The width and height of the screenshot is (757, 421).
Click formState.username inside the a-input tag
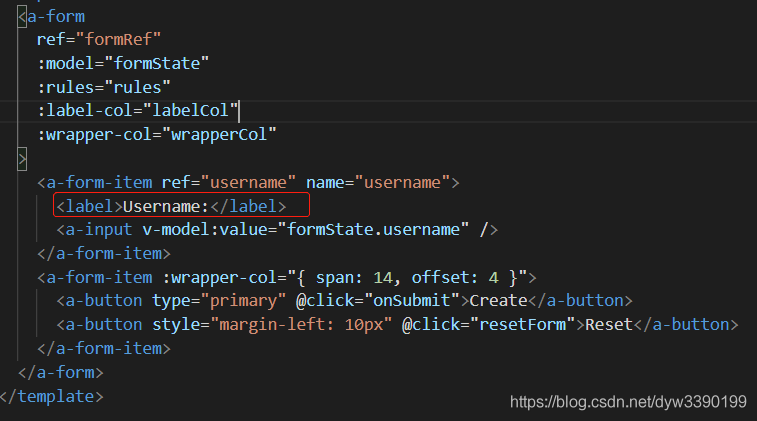coord(373,229)
